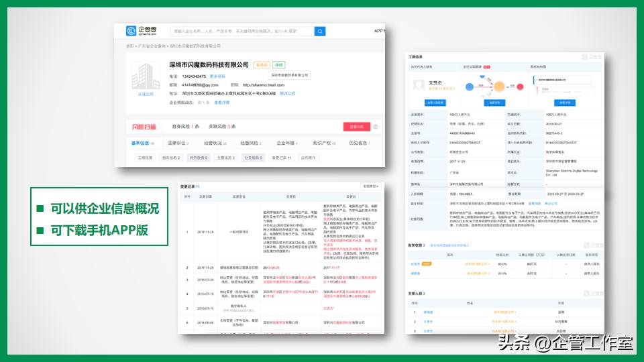
Task: Click the orange 曾用名 tag
Action: coord(262,65)
